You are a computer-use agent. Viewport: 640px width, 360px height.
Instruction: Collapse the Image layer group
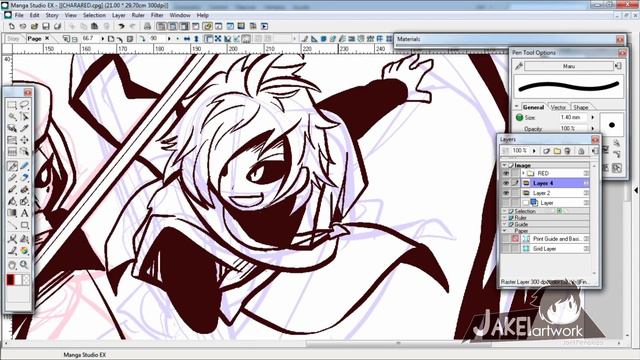[505, 165]
